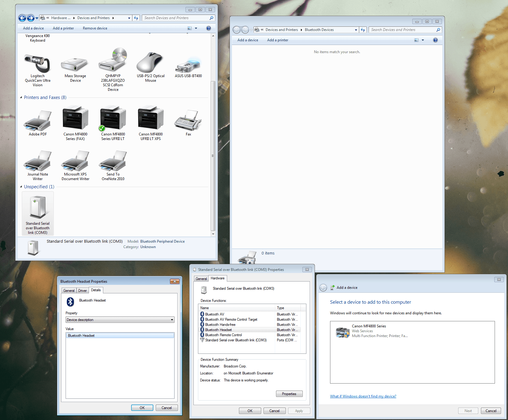
Task: Click the Properties button in COM3 Properties dialog
Action: [289, 394]
